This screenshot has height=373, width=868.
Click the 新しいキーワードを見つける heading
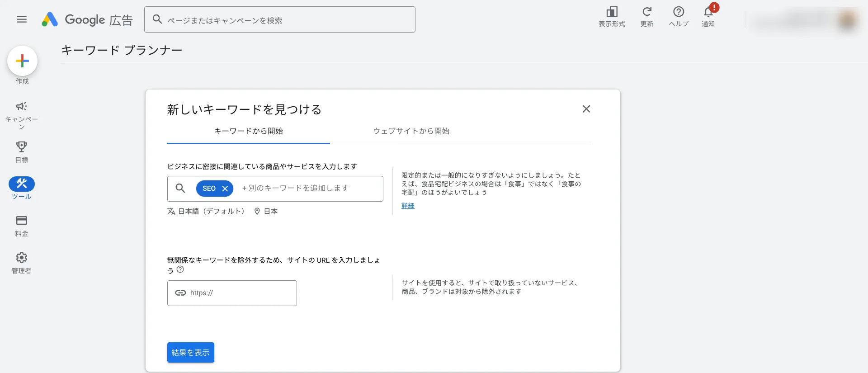point(244,109)
